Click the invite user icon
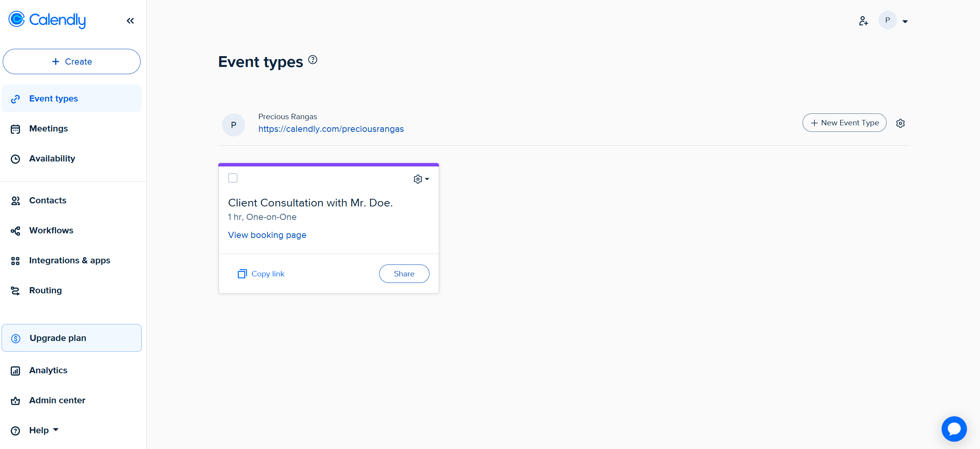Viewport: 980px width, 449px height. pyautogui.click(x=863, y=21)
